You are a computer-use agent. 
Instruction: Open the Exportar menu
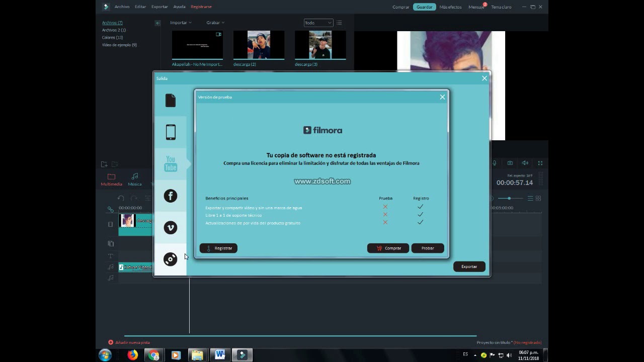coord(159,7)
